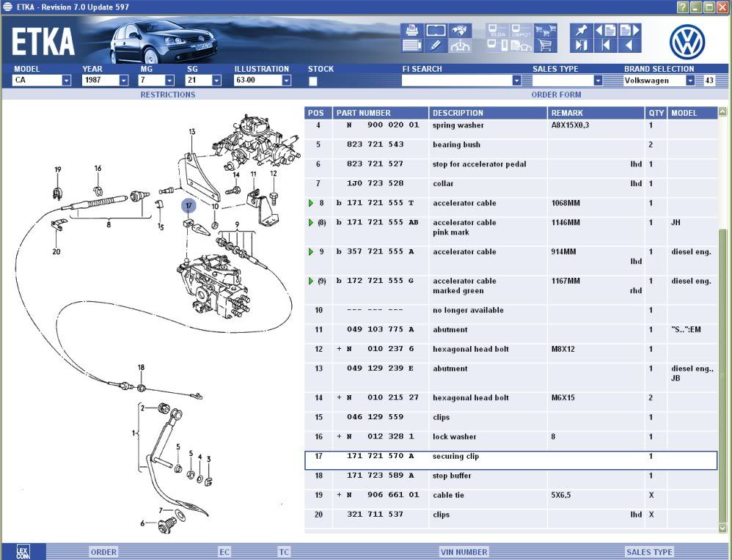Click the plain left arrow back icon
Viewport: 732px width, 560px height.
pos(629,45)
